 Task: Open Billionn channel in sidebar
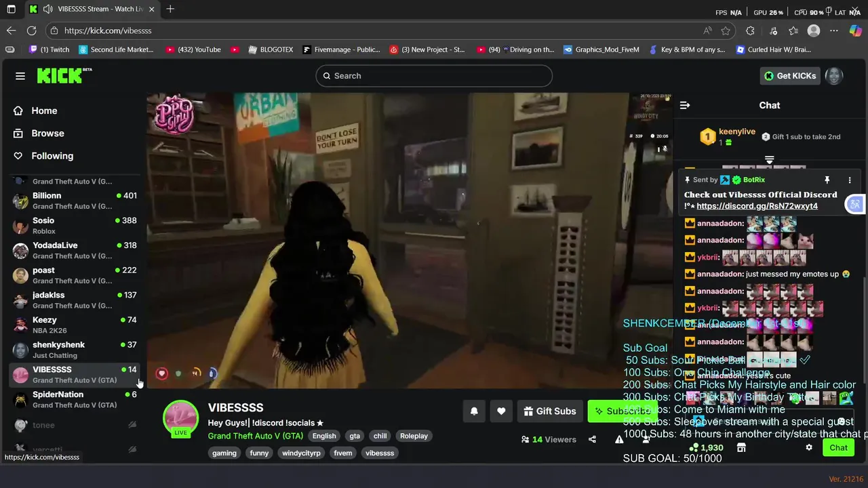[x=75, y=201]
